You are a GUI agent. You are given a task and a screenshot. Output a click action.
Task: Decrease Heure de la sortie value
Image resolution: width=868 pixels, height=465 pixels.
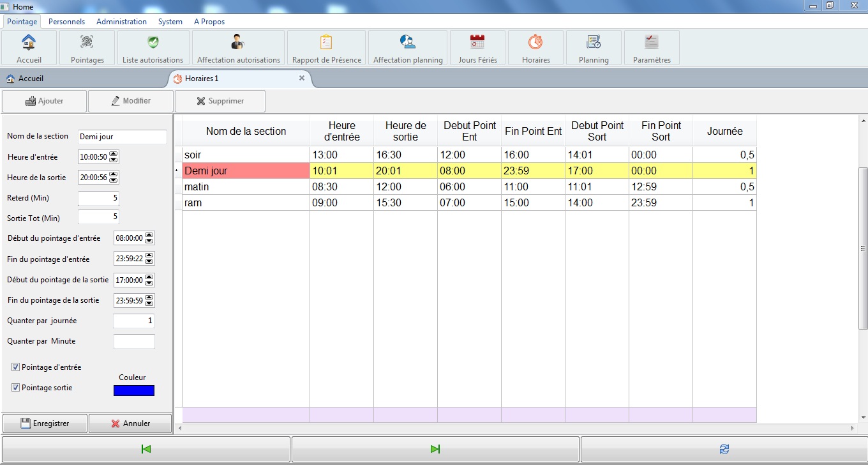click(114, 180)
